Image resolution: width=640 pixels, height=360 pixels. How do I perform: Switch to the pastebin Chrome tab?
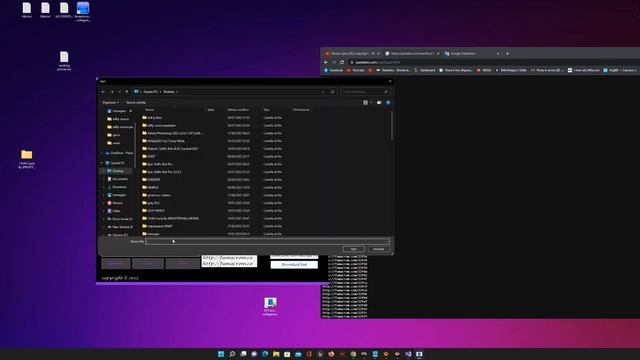pos(411,53)
